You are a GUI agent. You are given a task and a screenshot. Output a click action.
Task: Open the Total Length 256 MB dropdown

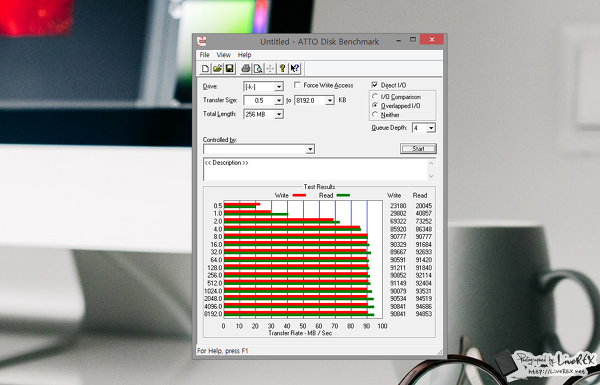point(279,114)
